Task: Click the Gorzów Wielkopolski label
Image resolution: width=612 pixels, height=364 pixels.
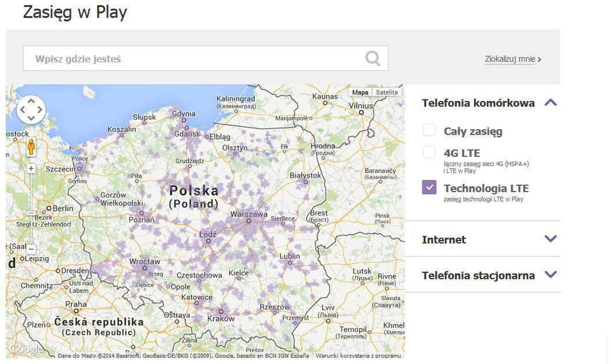Action: click(x=121, y=199)
